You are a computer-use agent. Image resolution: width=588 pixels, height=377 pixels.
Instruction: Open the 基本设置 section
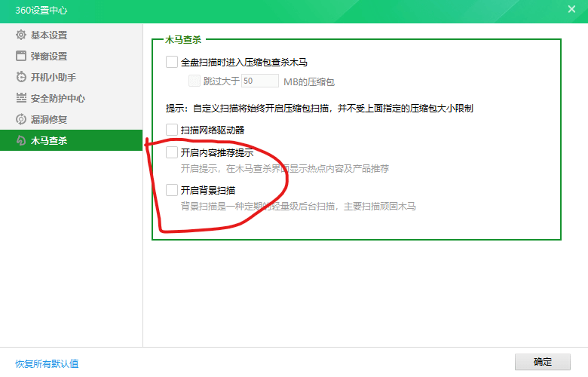click(49, 35)
